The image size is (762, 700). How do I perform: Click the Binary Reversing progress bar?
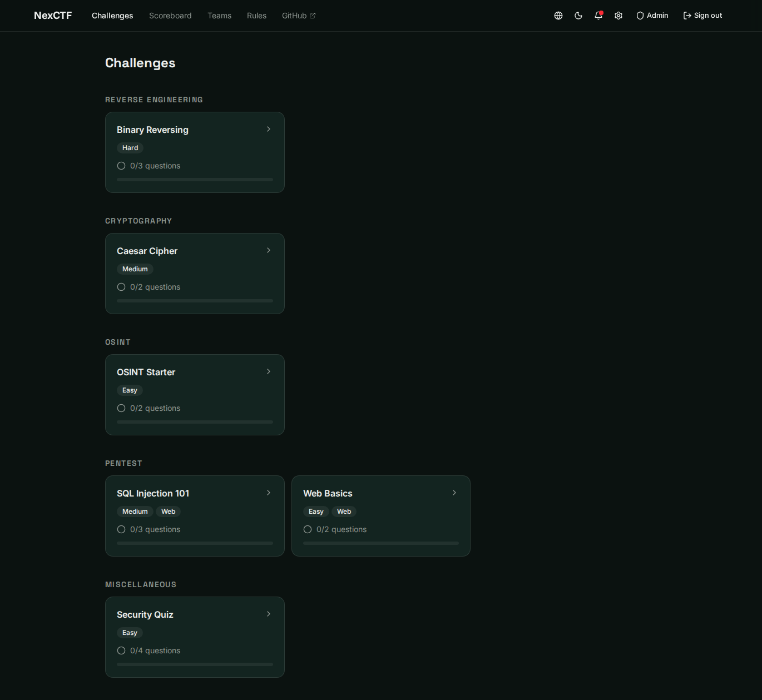[195, 180]
